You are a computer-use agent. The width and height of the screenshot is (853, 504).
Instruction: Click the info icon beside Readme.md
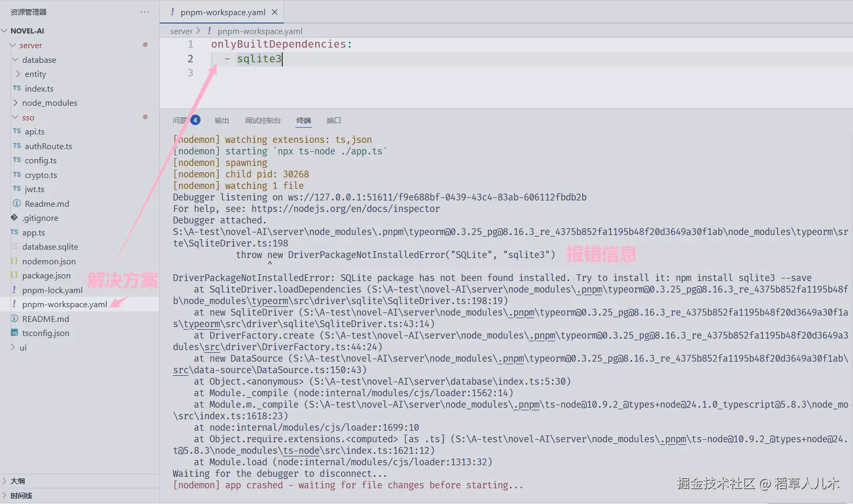click(17, 204)
